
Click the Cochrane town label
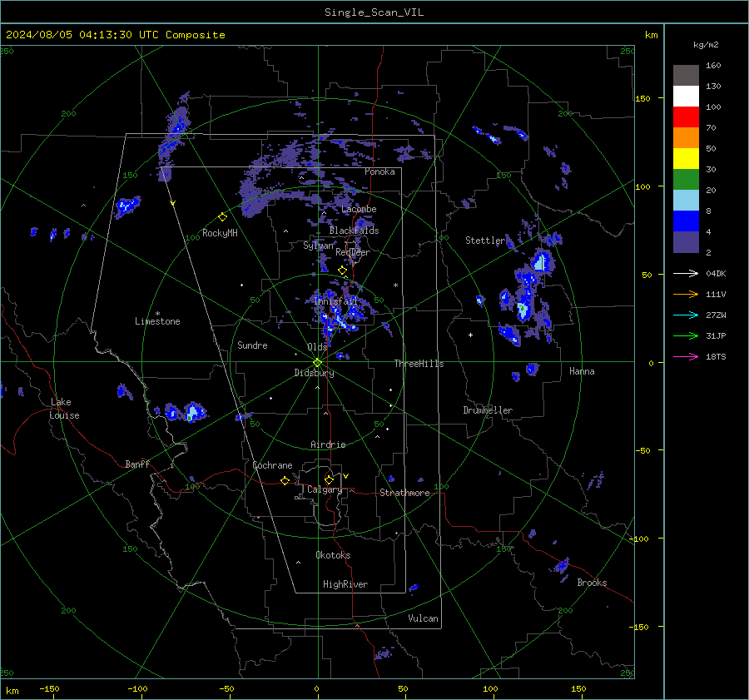tap(272, 465)
